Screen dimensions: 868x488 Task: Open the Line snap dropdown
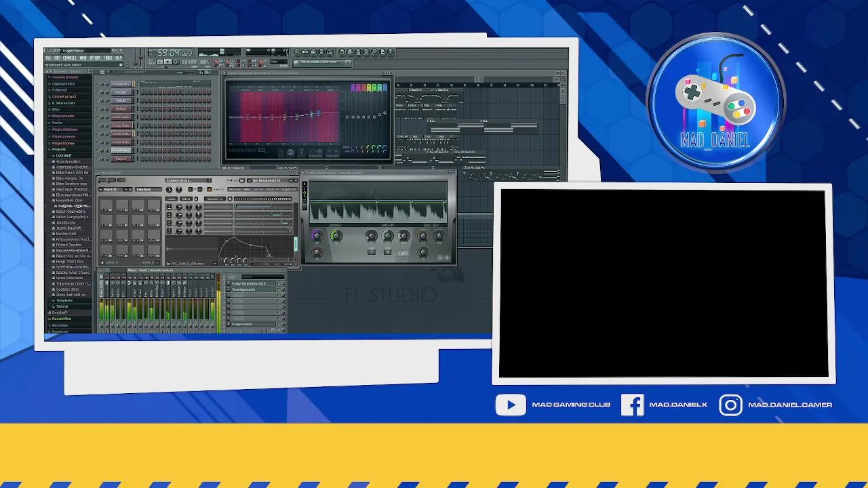pos(279,62)
